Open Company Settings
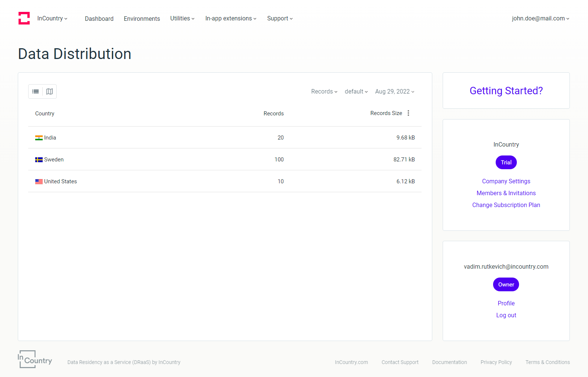 click(x=506, y=181)
